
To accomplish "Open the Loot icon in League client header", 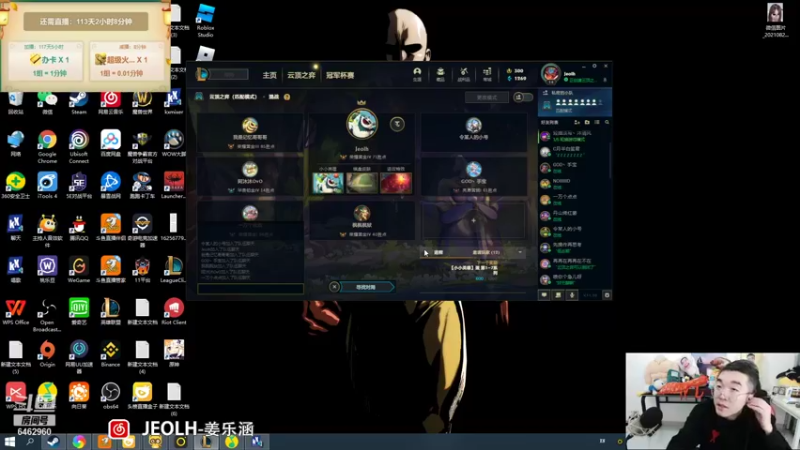I will [x=464, y=74].
